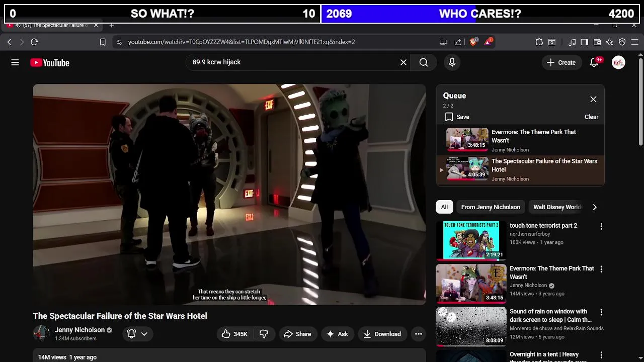Like the video with 345K thumbs up
Image resolution: width=644 pixels, height=362 pixels.
coord(234,334)
